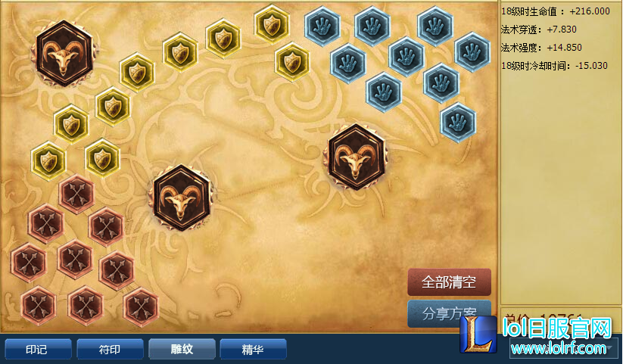Expand the dropdown behind the lolrf.com watermark
623x364 pixels.
[564, 349]
